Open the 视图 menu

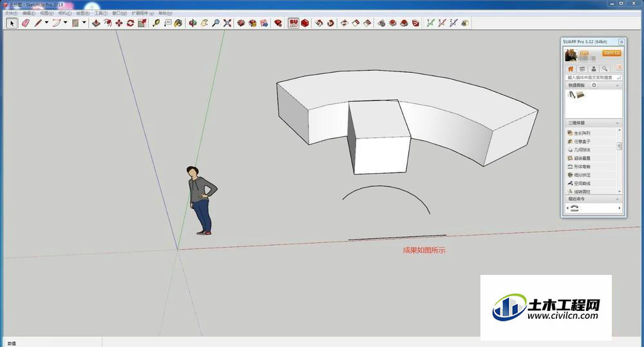(x=47, y=13)
